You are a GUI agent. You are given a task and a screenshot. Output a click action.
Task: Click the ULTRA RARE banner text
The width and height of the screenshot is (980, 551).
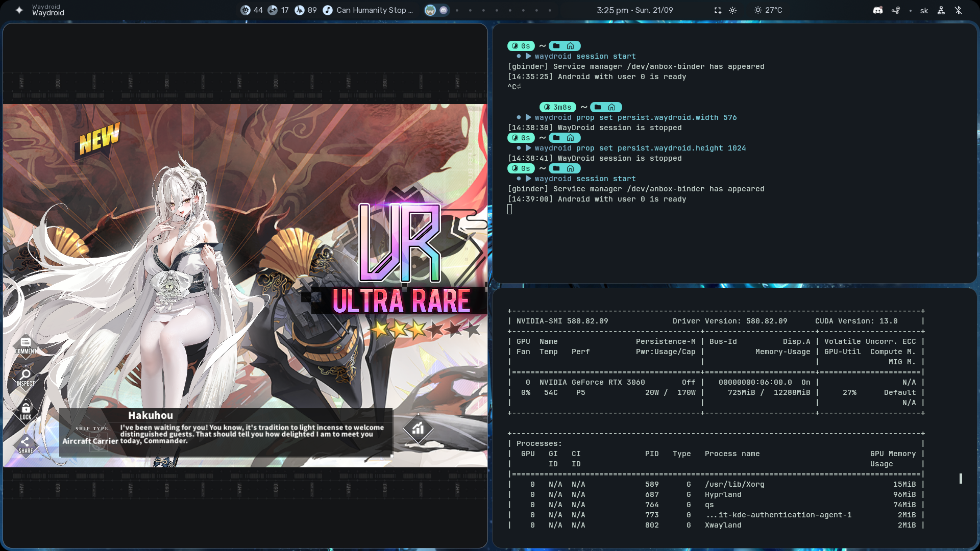(x=401, y=300)
